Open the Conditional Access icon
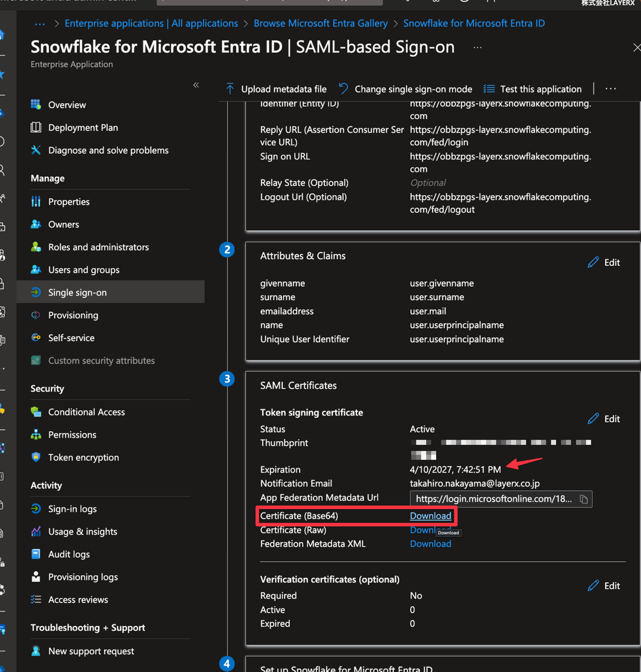The width and height of the screenshot is (641, 672). coord(36,412)
